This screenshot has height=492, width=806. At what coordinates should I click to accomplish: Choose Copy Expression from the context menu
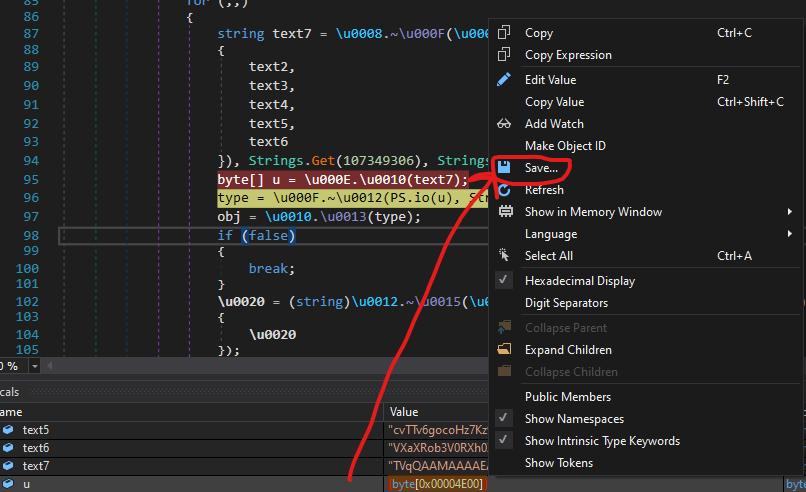568,55
